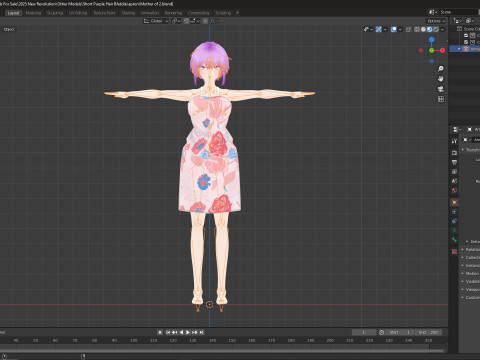
Task: Open the Sculpting workspace tab
Action: tap(55, 13)
